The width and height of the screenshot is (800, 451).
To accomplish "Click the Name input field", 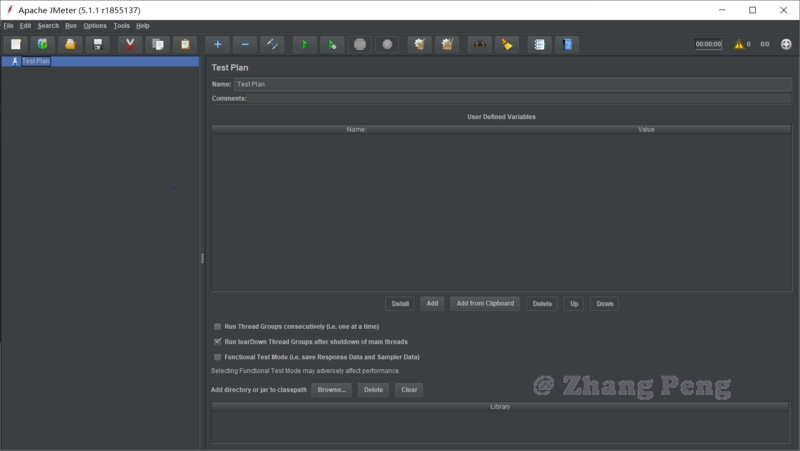I will [512, 85].
